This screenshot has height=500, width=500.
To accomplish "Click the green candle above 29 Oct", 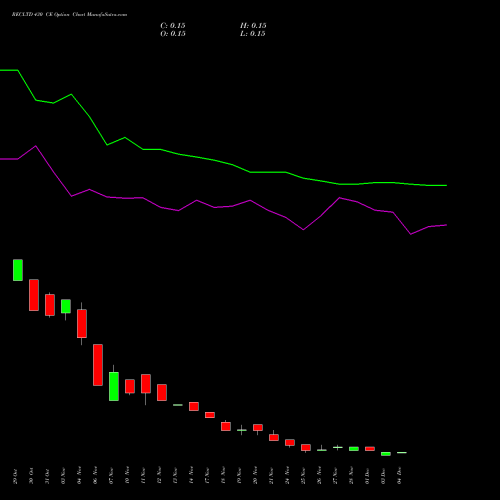I will click(18, 270).
